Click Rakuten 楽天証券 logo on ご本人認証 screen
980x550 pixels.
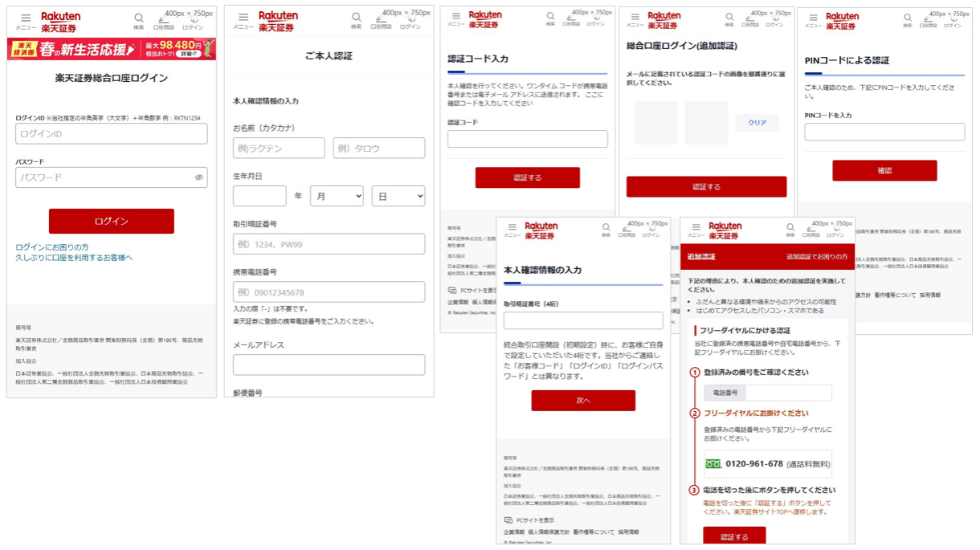(x=278, y=21)
